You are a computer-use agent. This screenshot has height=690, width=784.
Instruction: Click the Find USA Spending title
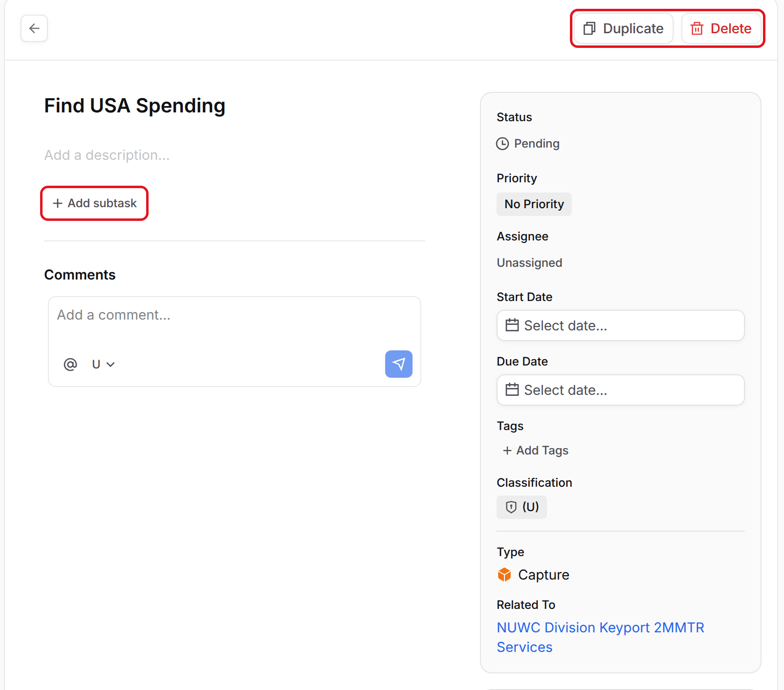135,106
